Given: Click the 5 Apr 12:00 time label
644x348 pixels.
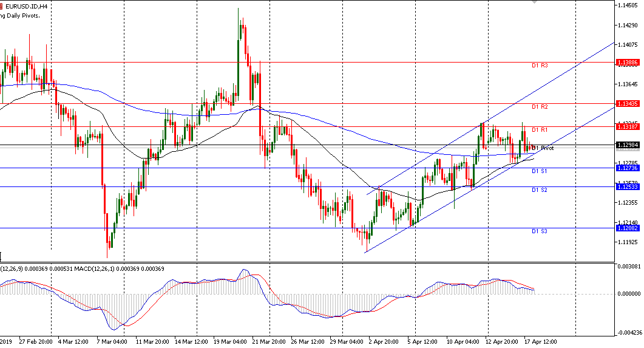Looking at the screenshot, I should [422, 342].
